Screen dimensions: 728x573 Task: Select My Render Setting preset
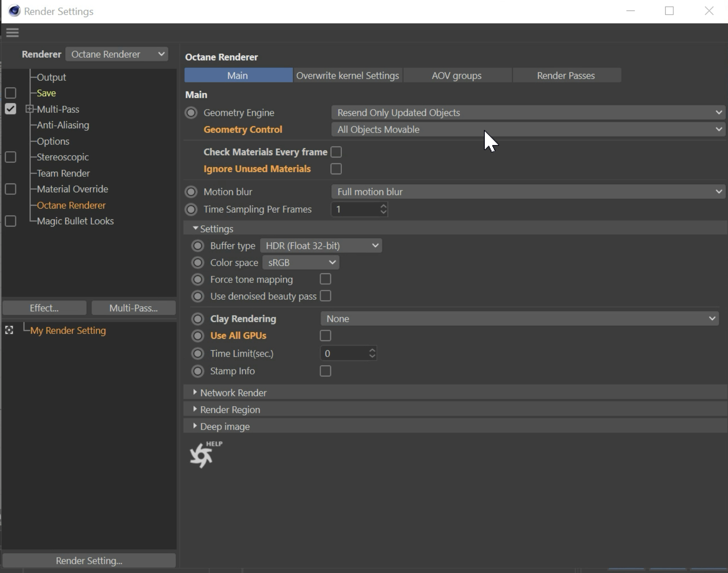(x=68, y=331)
